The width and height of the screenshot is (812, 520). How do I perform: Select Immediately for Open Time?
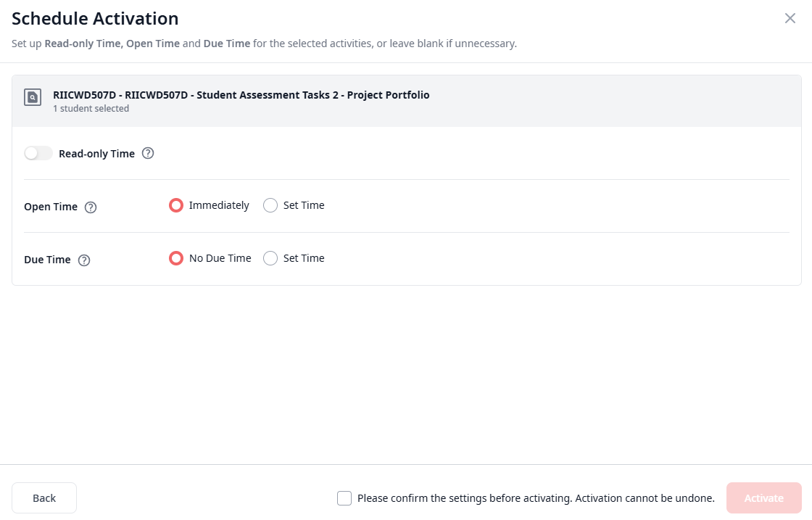(176, 205)
